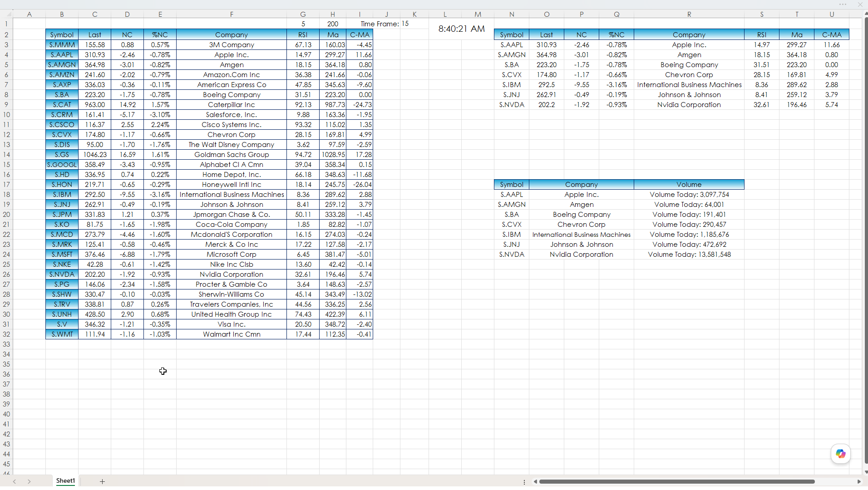
Task: Open the Copilot assistant icon
Action: click(840, 454)
